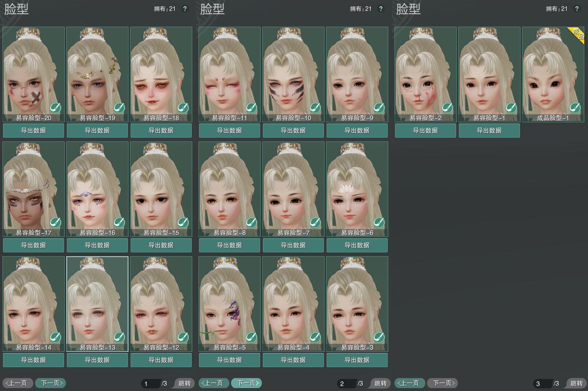Viewport: 588px width, 391px height.
Task: Select face thumbnail 易容脸型-19 with gold headpiece
Action: point(98,74)
